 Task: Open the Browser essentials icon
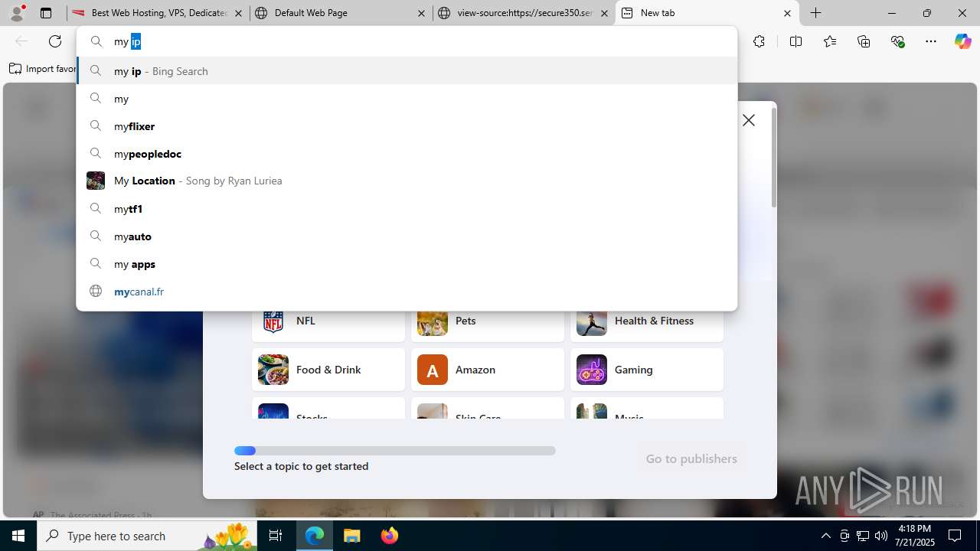(897, 41)
